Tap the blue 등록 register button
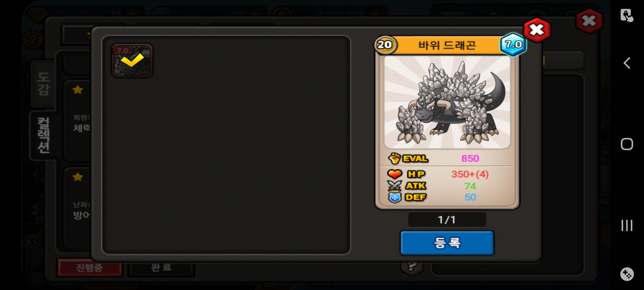This screenshot has width=644, height=290. [x=447, y=243]
